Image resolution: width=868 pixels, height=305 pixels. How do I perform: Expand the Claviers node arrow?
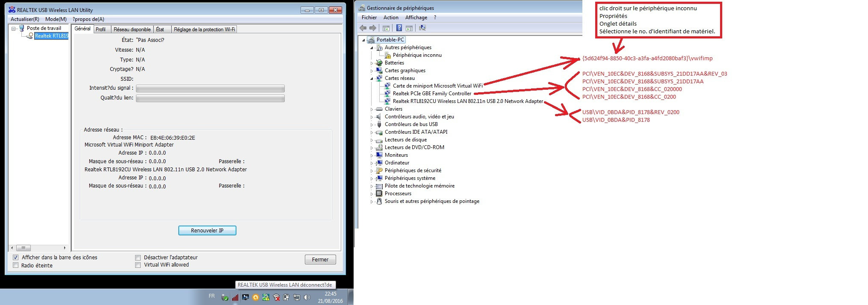(x=372, y=109)
